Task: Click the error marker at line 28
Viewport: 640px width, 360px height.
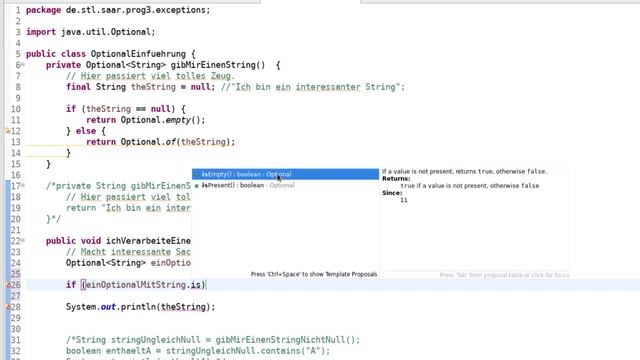Action: (x=8, y=307)
